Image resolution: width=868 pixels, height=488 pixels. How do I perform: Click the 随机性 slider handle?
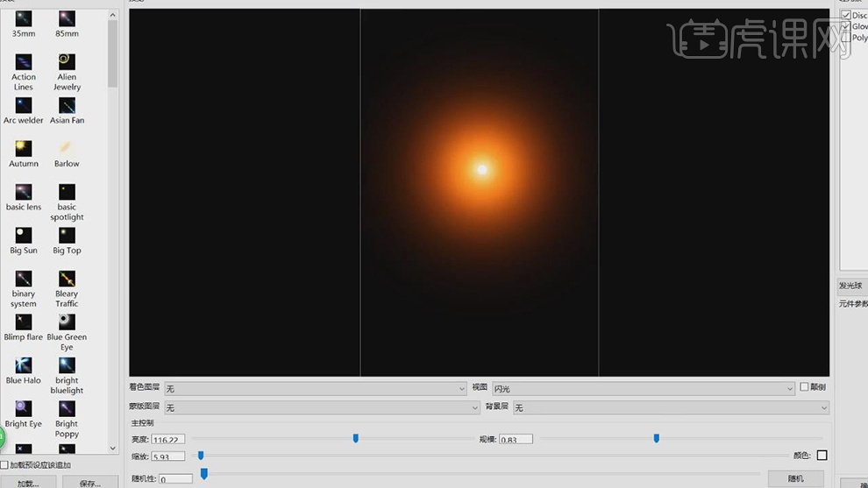tap(203, 474)
